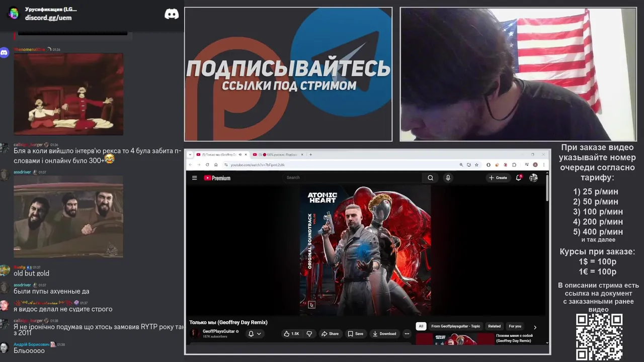Click 'Андрій Борисович' username in chat

coord(31,344)
